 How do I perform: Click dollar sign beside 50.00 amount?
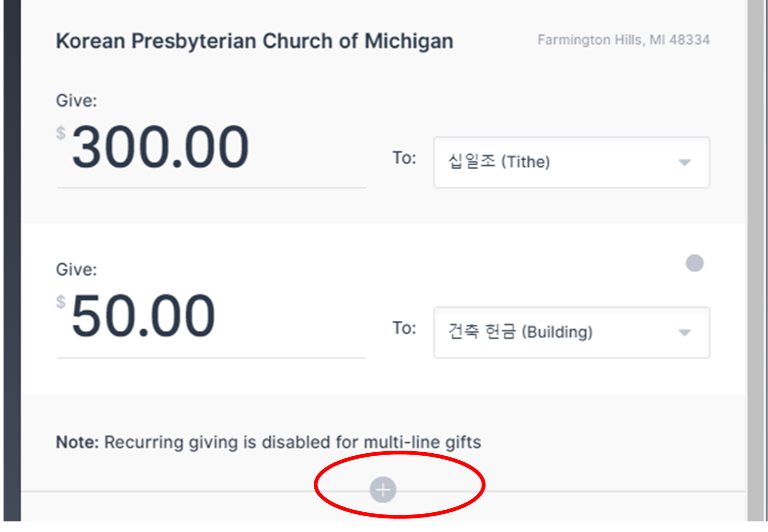tap(61, 302)
